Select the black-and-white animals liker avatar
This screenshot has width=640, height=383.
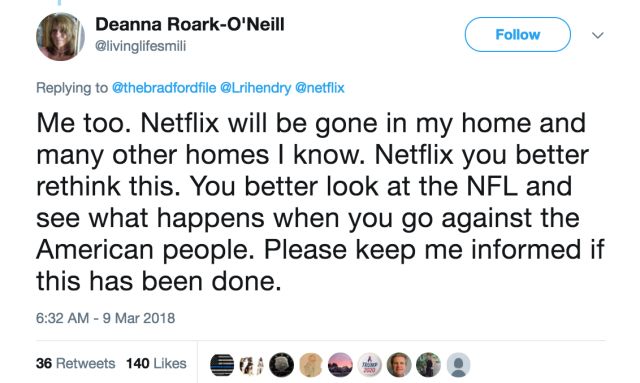coord(251,365)
